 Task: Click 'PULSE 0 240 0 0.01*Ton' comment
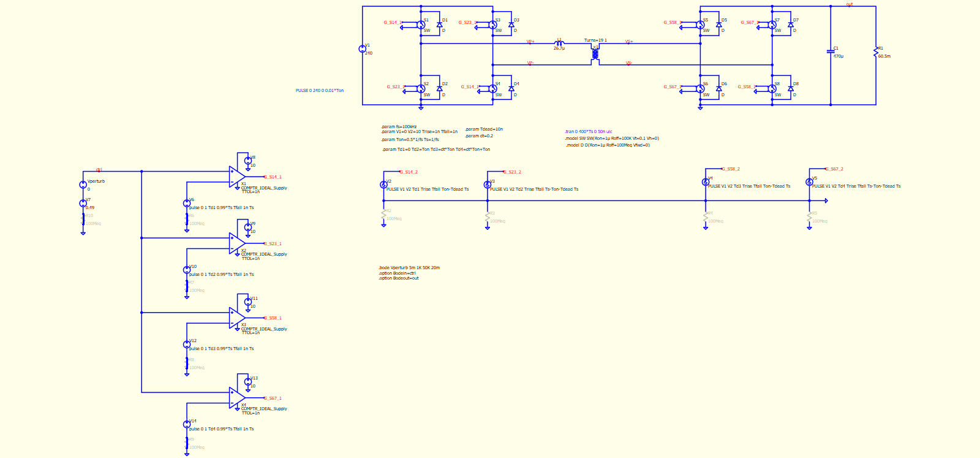(320, 91)
